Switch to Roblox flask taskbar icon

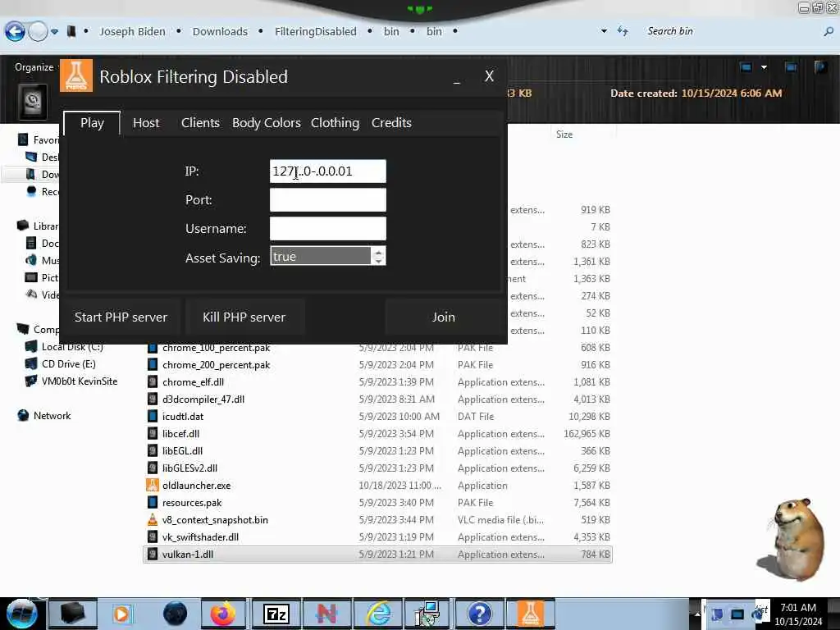(x=530, y=614)
